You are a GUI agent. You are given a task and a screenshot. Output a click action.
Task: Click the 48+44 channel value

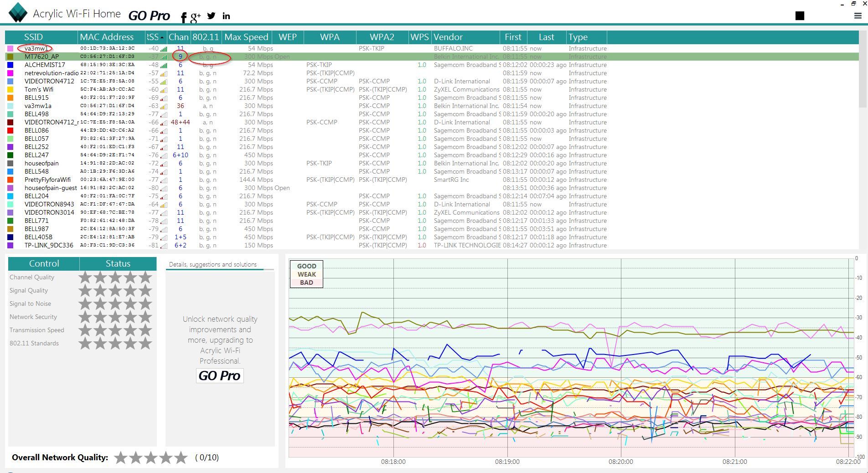pyautogui.click(x=181, y=122)
